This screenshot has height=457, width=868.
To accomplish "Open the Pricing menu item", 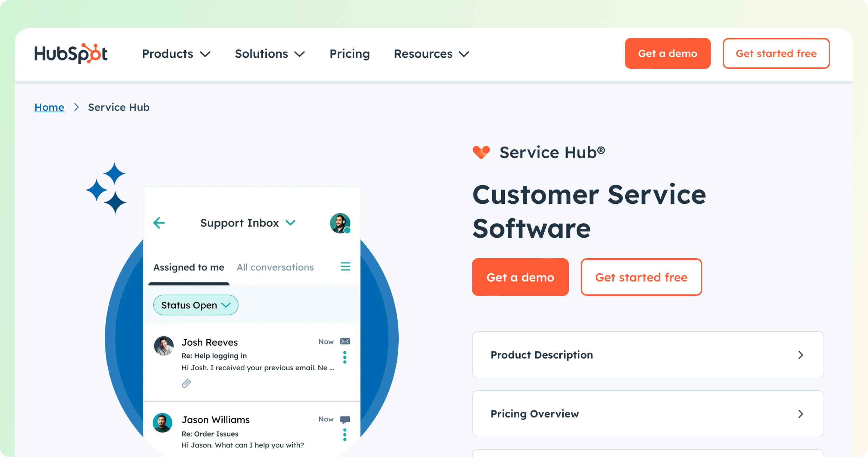I will point(349,54).
